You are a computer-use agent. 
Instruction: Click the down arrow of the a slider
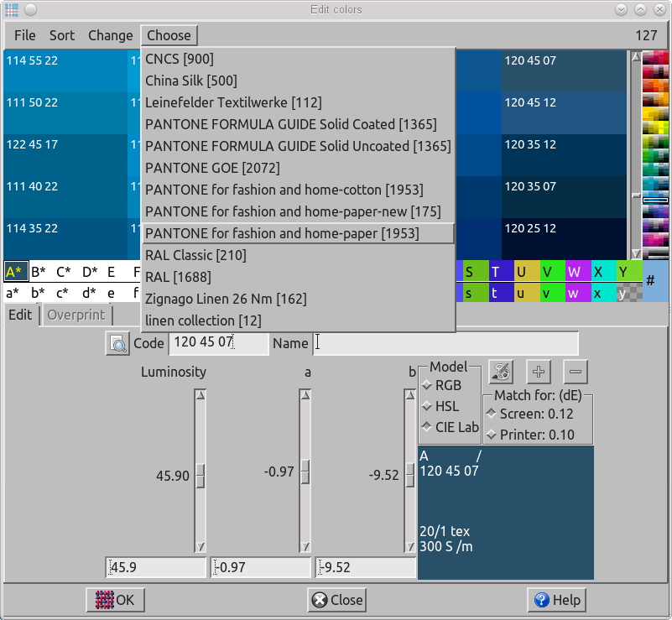pos(305,547)
